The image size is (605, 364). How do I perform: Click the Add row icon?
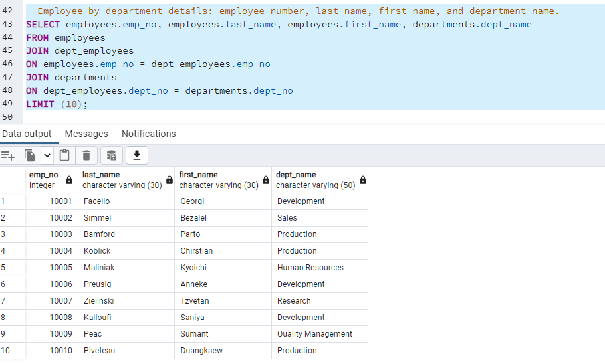pos(8,156)
